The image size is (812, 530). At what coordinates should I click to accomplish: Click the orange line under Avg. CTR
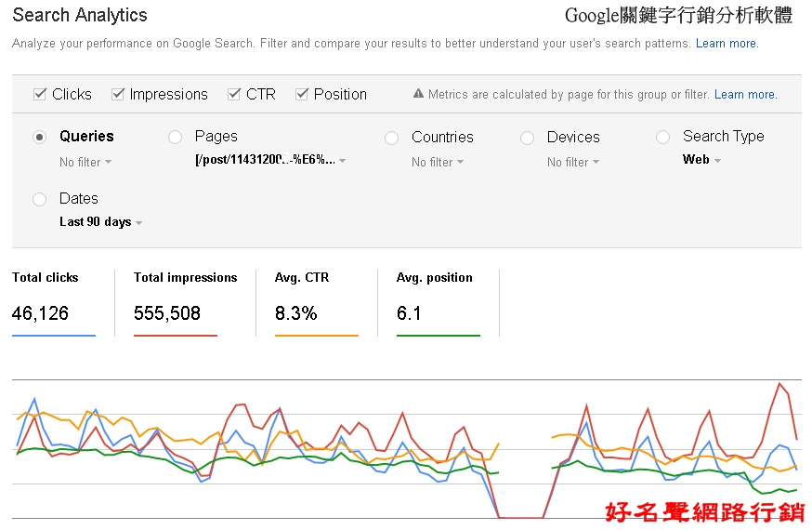tap(317, 336)
